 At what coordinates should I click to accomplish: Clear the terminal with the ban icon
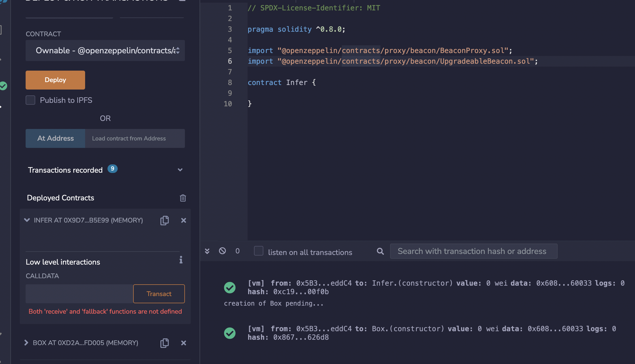point(222,251)
